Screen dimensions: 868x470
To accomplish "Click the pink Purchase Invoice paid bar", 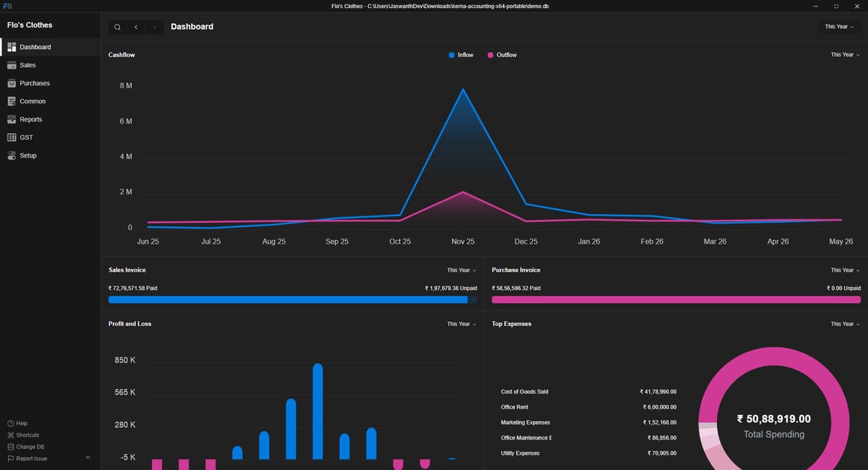I will (676, 299).
